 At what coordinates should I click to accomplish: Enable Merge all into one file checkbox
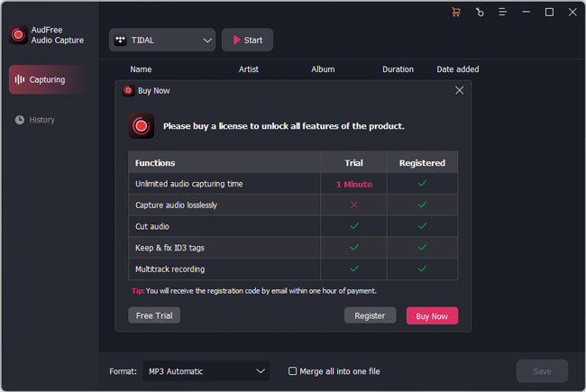click(x=292, y=370)
